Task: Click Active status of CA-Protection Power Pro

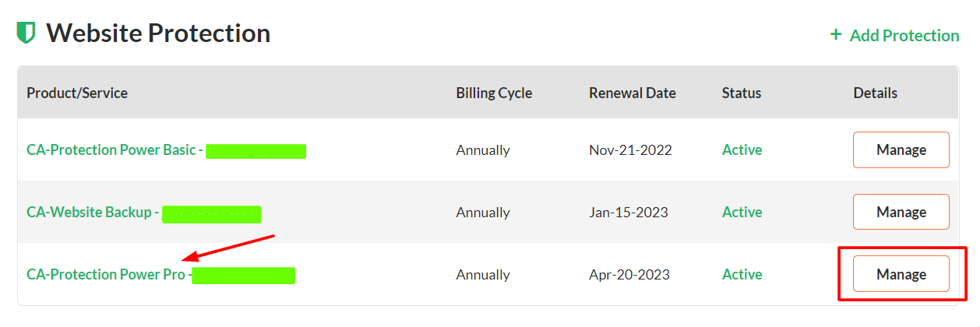Action: (x=742, y=274)
